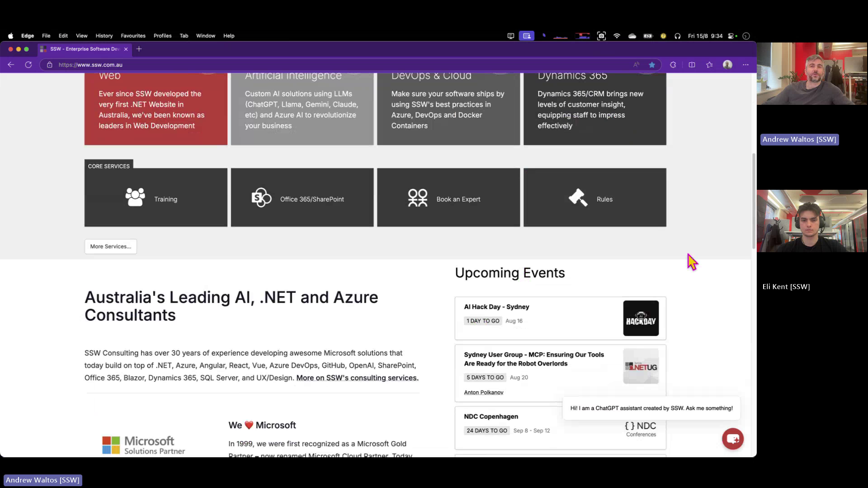Viewport: 868px width, 488px height.
Task: Click the chatbot greeting message bubble
Action: click(651, 408)
